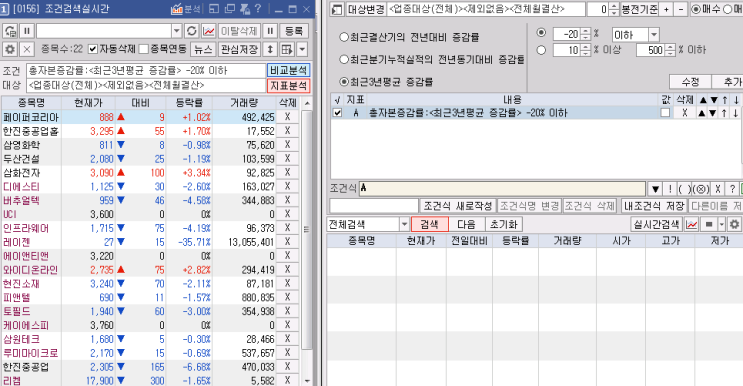The width and height of the screenshot is (743, 386).
Task: Click the exclamation NOT operator button
Action: (670, 189)
